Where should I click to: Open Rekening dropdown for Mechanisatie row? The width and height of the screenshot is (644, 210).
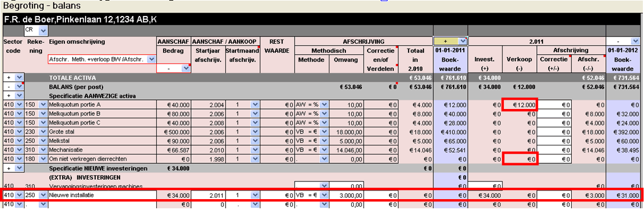[x=43, y=150]
